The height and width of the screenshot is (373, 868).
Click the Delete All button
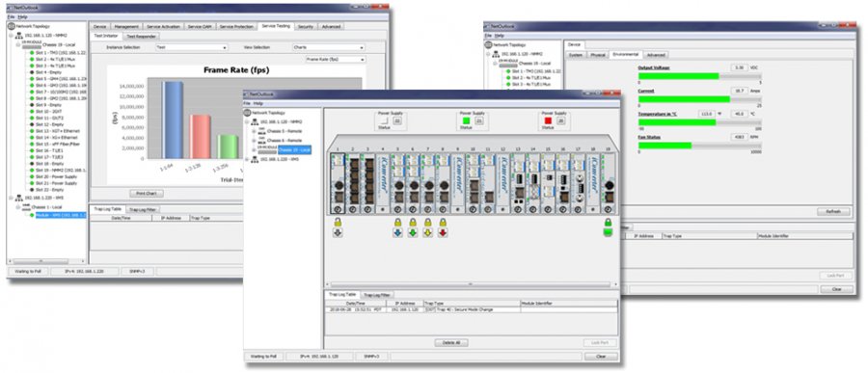(x=451, y=342)
